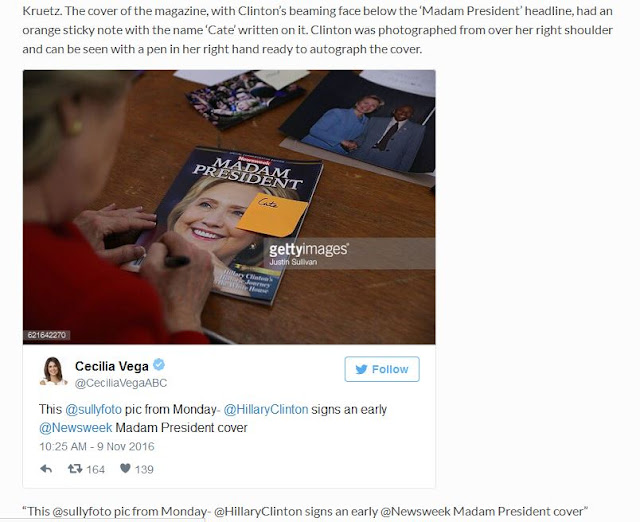The image size is (640, 522).
Task: Click the 164 retweet count
Action: coord(96,469)
